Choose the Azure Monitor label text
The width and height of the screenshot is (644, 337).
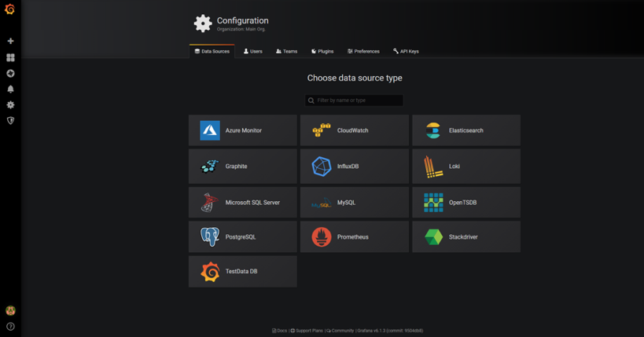(x=244, y=130)
